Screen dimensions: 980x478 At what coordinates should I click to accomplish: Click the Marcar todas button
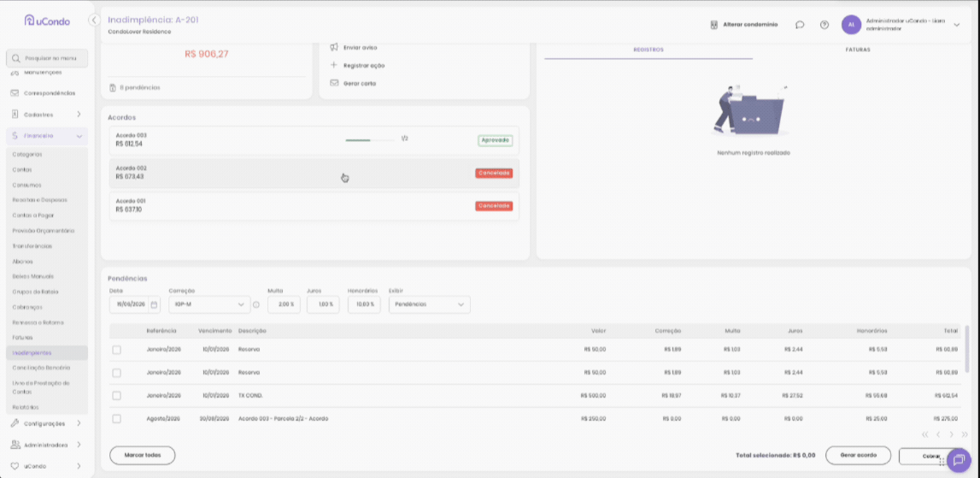tap(143, 456)
